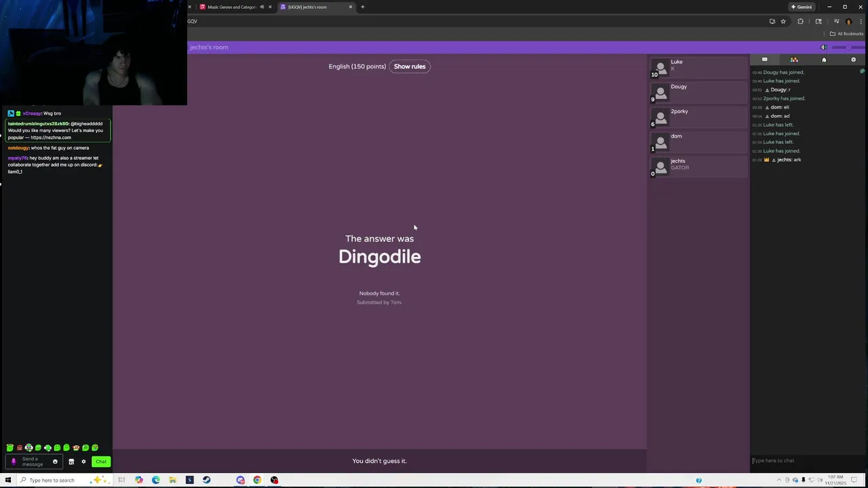Open Discord from taskbar
The image size is (868, 488).
click(x=240, y=480)
